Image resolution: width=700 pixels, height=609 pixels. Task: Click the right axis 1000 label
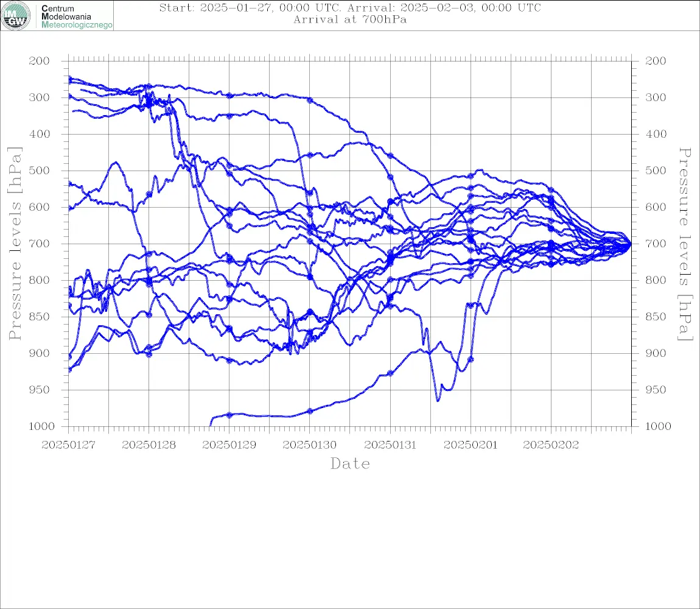[x=658, y=426]
